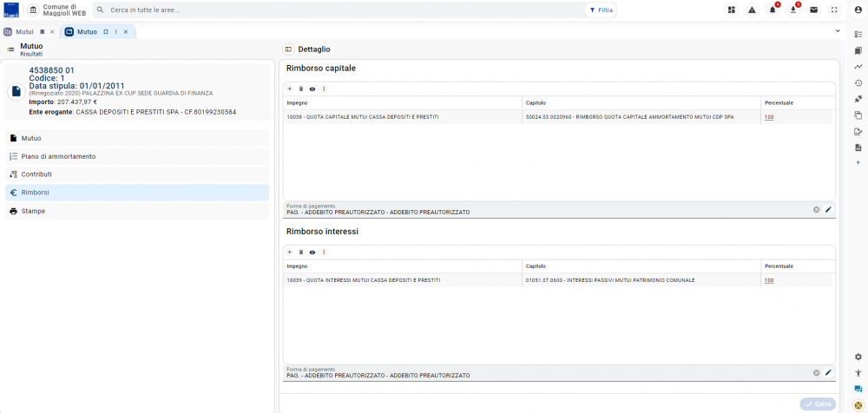Open the trend chart icon in right sidebar
The image size is (868, 413).
[858, 67]
